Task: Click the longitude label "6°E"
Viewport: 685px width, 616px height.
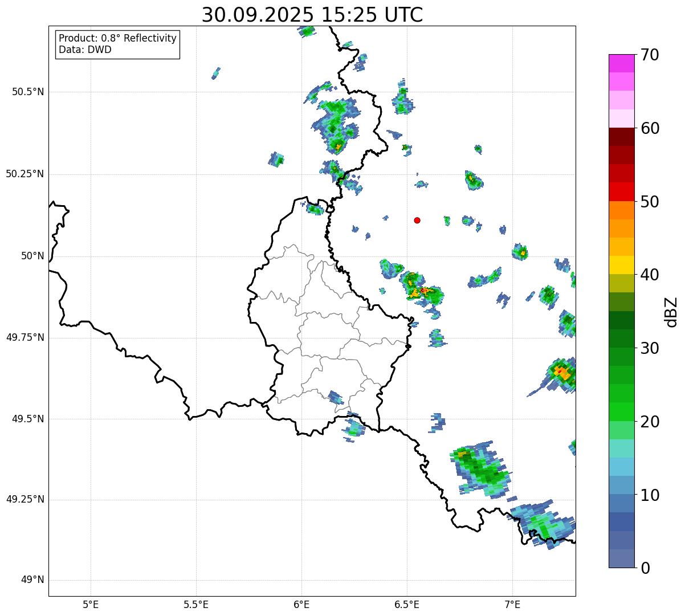Action: point(301,604)
